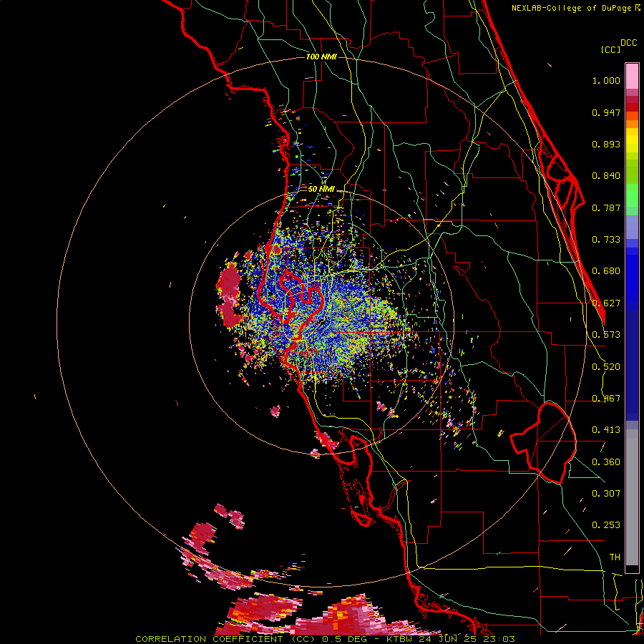This screenshot has height=644, width=644.
Task: Click the DCC product label
Action: (629, 42)
